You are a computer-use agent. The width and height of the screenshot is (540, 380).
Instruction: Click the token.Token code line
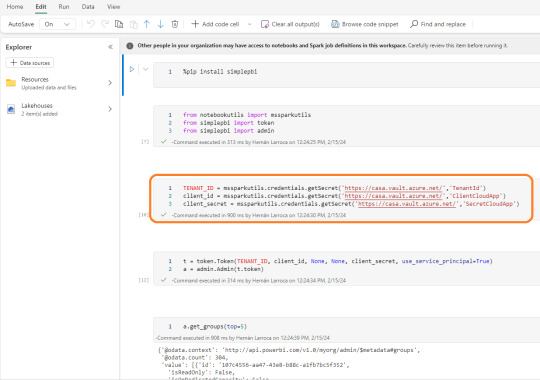pyautogui.click(x=338, y=261)
